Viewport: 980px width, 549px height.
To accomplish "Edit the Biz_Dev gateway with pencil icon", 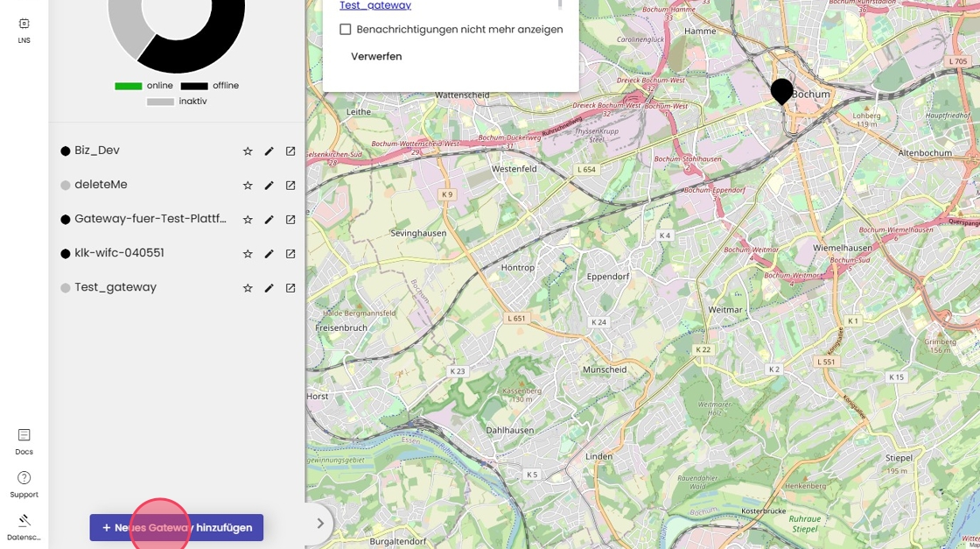I will click(269, 151).
